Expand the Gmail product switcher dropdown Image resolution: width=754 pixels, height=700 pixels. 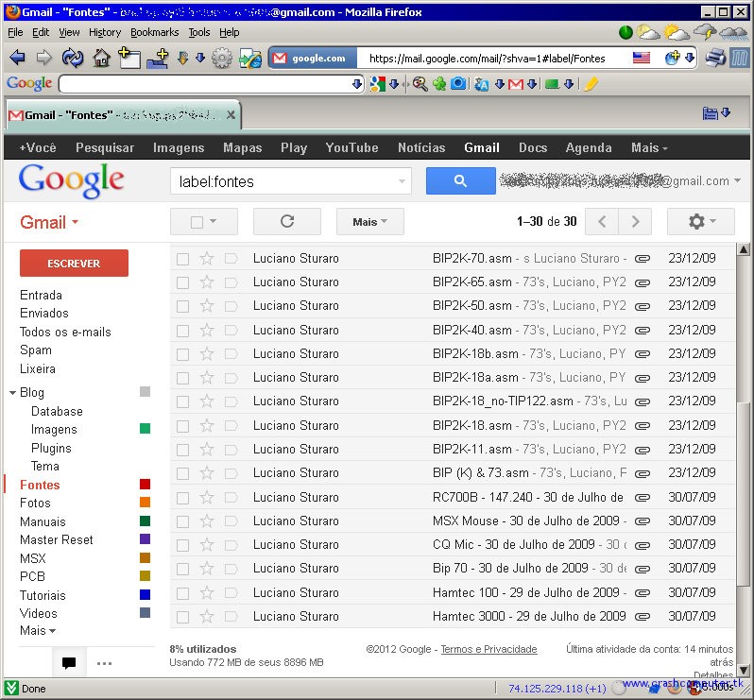point(48,222)
